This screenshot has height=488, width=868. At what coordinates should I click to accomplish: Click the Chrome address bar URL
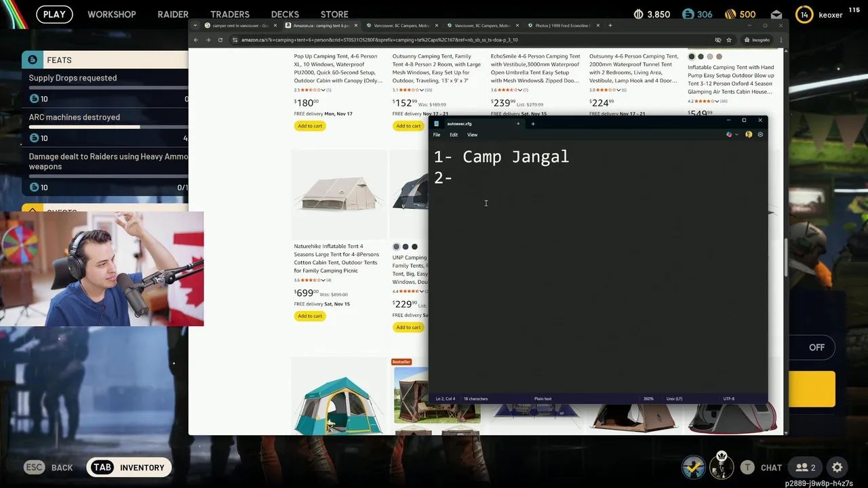tap(380, 40)
